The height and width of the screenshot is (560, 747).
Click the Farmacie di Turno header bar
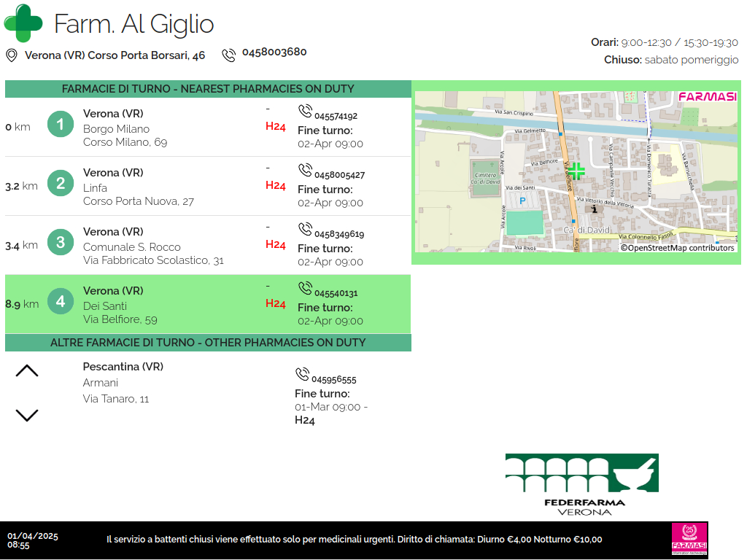tap(208, 89)
